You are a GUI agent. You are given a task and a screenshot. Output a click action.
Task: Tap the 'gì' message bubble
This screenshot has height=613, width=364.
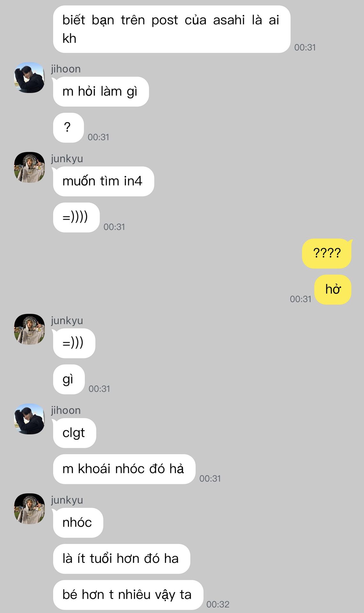point(69,379)
